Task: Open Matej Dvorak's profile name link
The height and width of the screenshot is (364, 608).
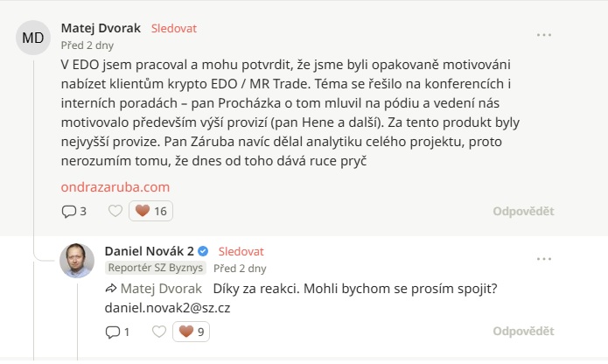Action: click(101, 28)
